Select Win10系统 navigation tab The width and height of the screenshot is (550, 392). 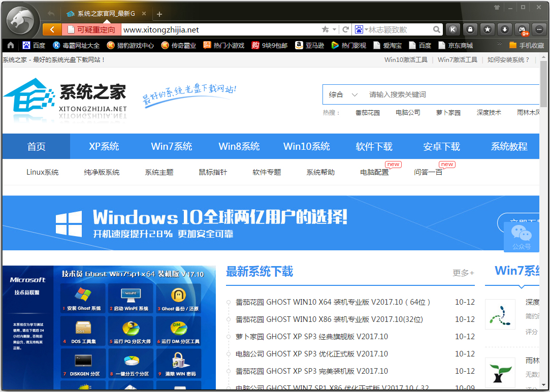pyautogui.click(x=307, y=146)
